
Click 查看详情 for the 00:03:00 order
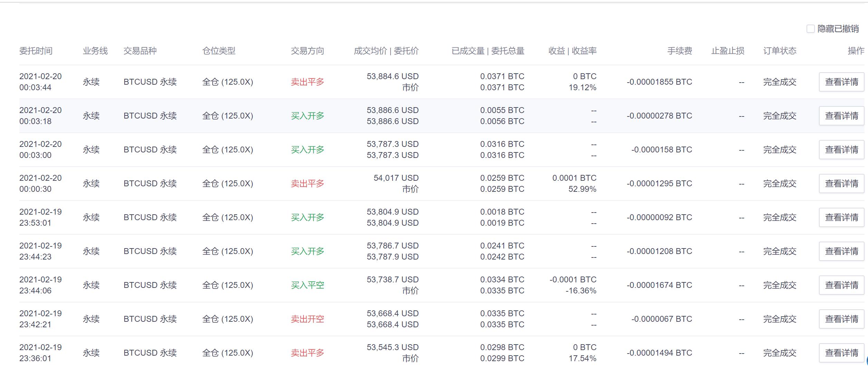coord(841,150)
